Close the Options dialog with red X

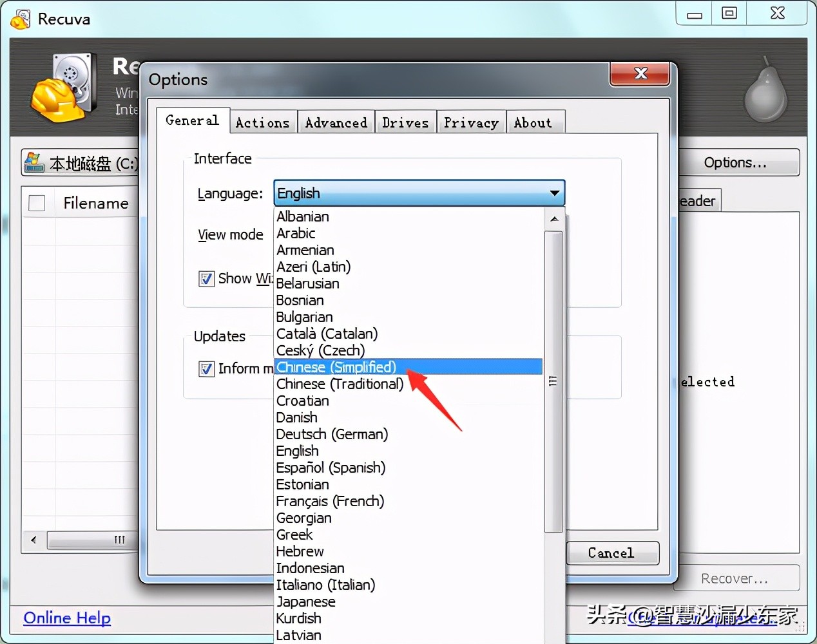(640, 73)
